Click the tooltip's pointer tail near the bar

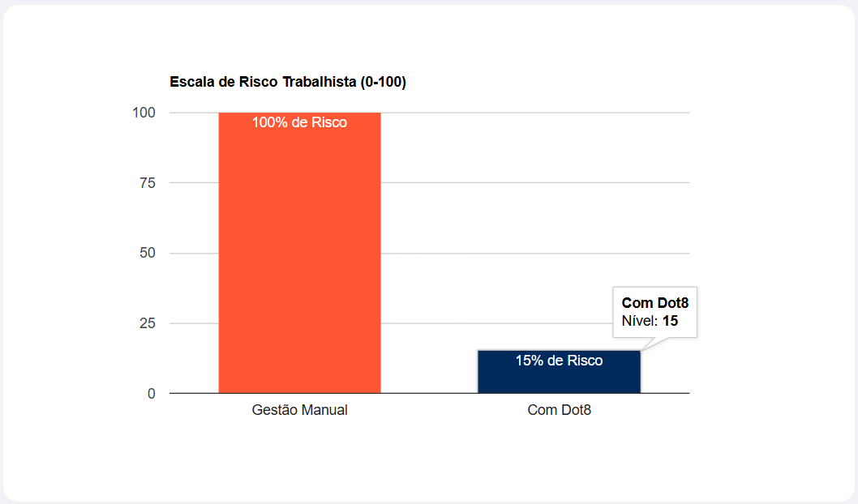coord(651,343)
